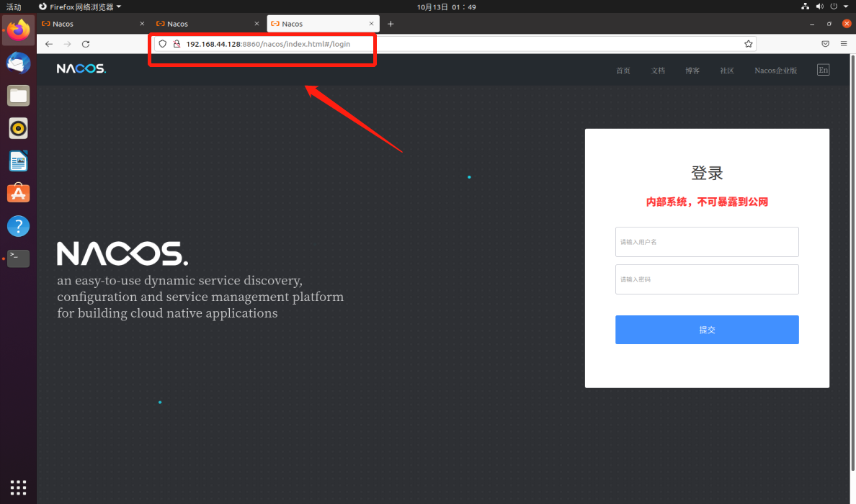Switch language with the En button
Image resolution: width=856 pixels, height=504 pixels.
point(824,70)
